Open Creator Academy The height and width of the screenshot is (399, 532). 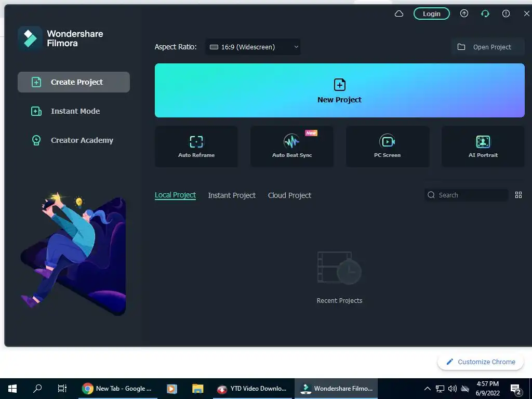(x=74, y=140)
